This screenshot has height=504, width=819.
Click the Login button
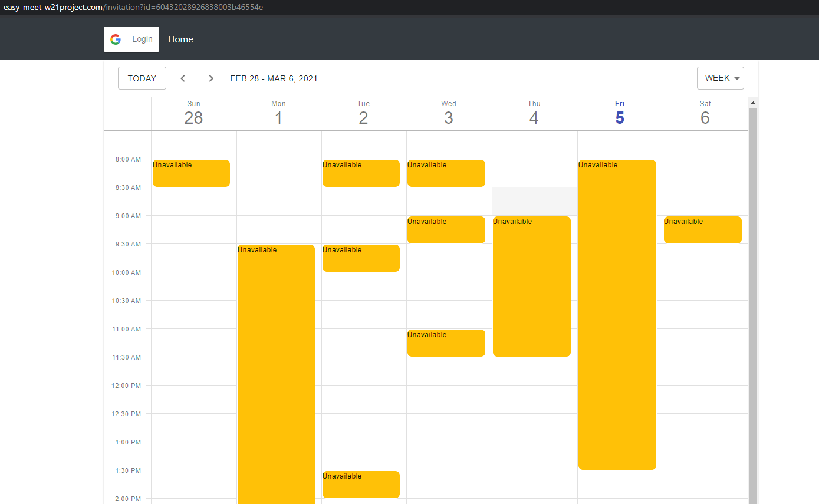click(131, 39)
